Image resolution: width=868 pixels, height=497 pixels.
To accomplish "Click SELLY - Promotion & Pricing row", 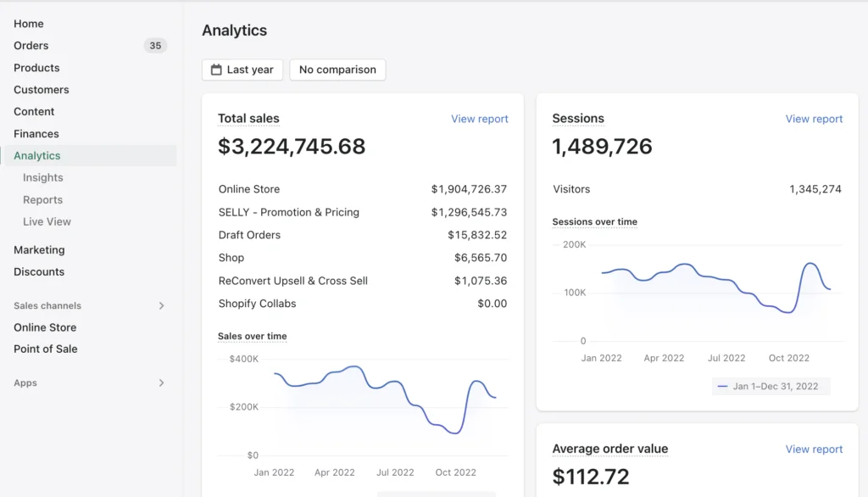I will pyautogui.click(x=289, y=212).
